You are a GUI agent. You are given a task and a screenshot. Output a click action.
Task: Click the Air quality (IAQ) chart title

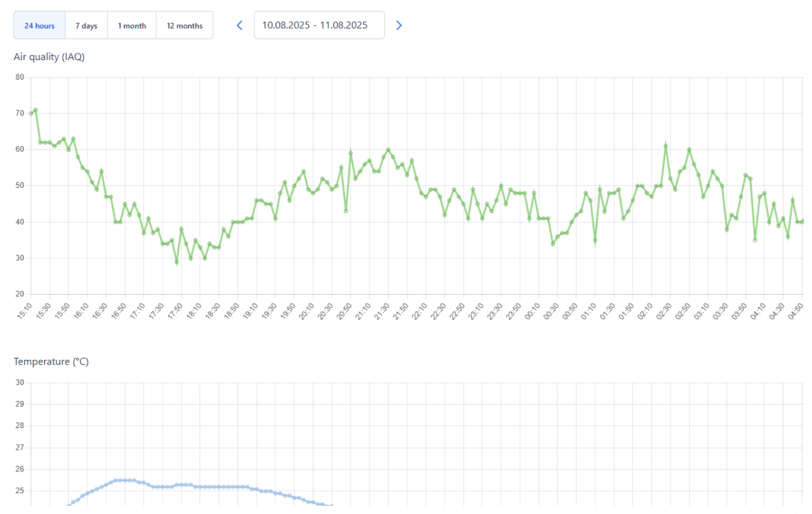tap(49, 57)
